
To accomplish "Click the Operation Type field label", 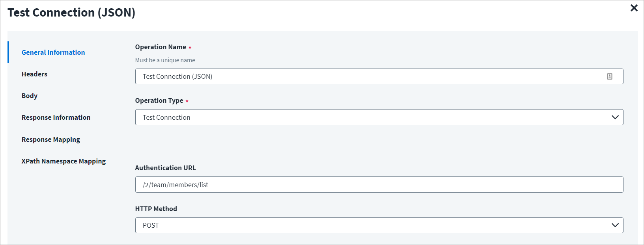I will coord(159,100).
